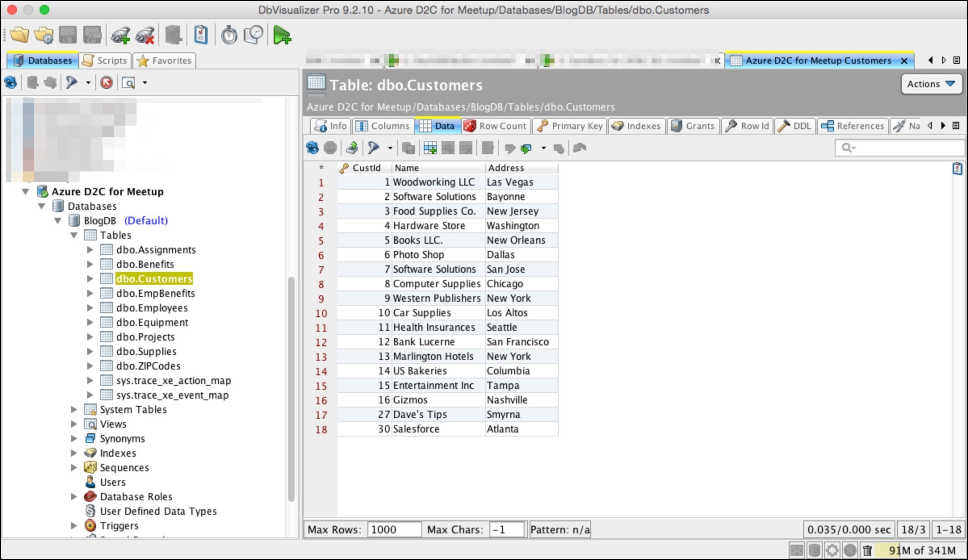Click the garbage collection trash icon
This screenshot has height=560, width=968.
[x=867, y=550]
